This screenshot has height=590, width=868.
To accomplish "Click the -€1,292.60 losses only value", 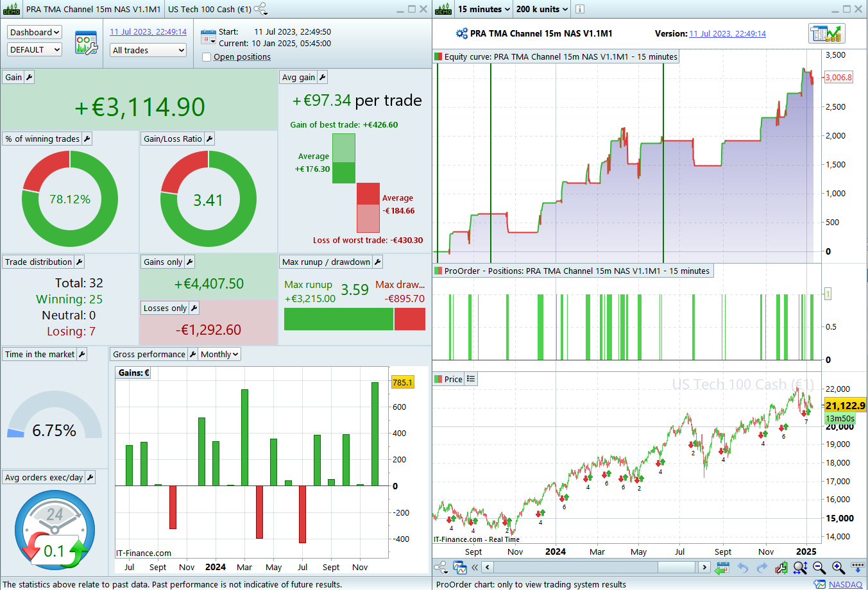I will (208, 330).
